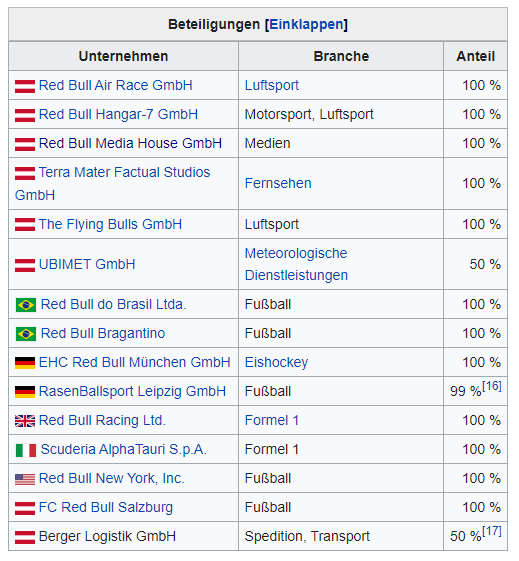
Task: Open footnote 17 beside Berger Logistik's share
Action: click(492, 531)
